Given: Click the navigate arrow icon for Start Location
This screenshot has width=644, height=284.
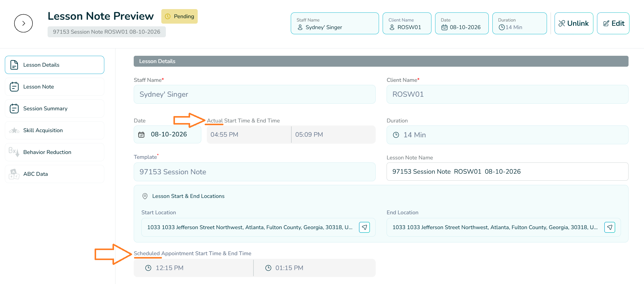Looking at the screenshot, I should [x=364, y=227].
